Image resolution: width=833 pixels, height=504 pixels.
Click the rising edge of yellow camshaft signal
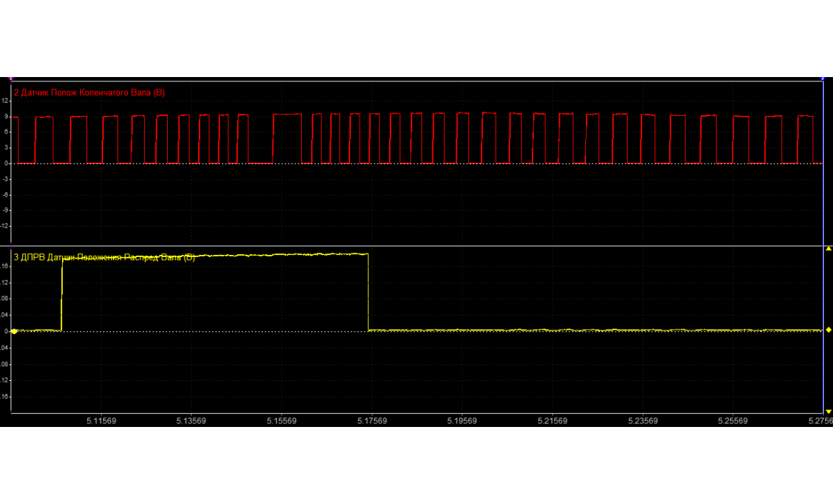(62, 295)
